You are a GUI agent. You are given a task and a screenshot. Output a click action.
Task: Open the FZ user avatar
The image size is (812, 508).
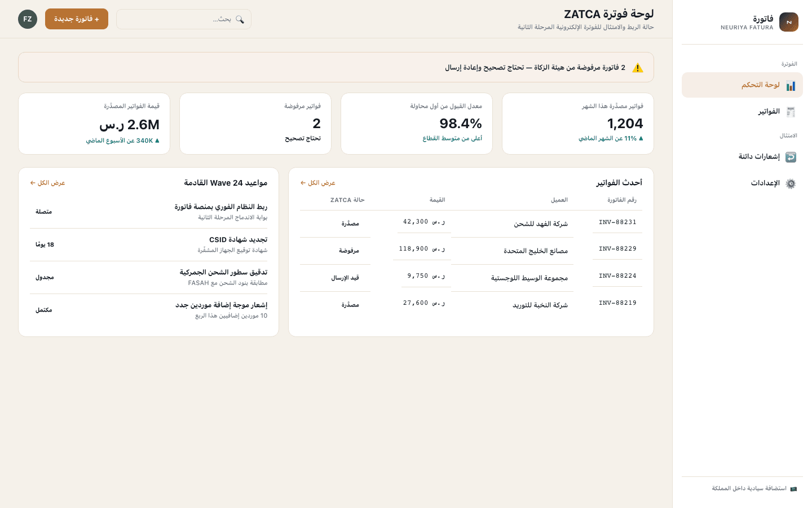pyautogui.click(x=28, y=19)
